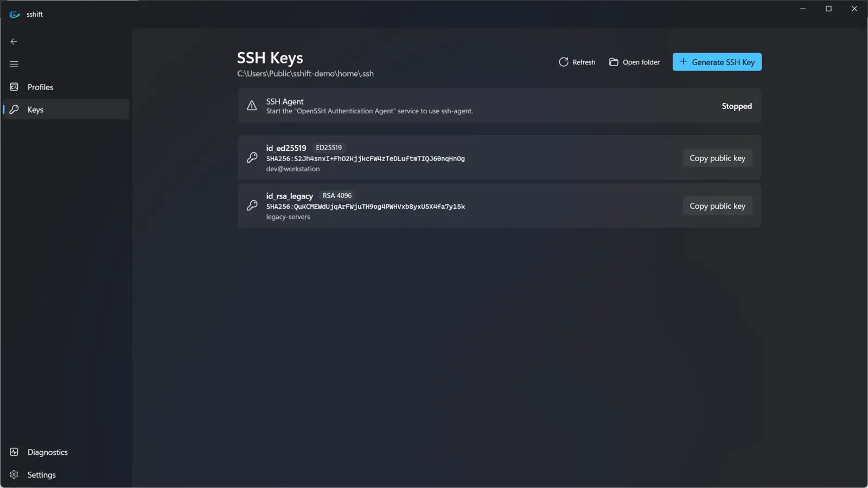Maximize the sshift window
The width and height of the screenshot is (868, 488).
828,9
